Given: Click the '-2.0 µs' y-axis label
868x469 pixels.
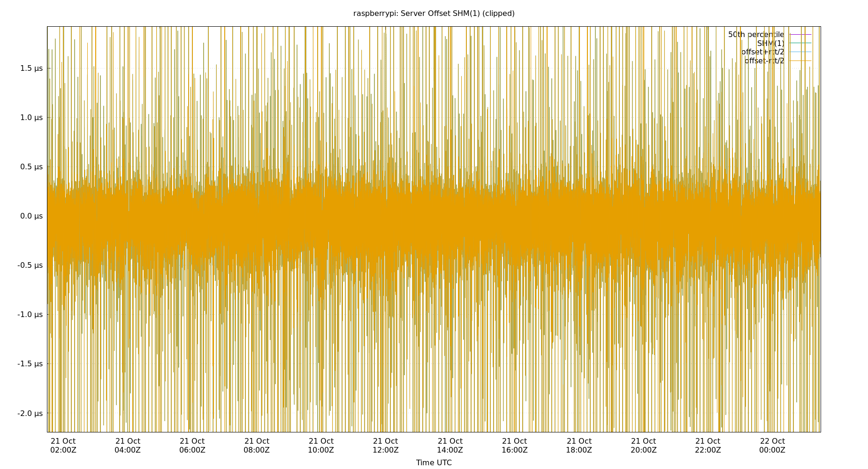Looking at the screenshot, I should coord(30,413).
